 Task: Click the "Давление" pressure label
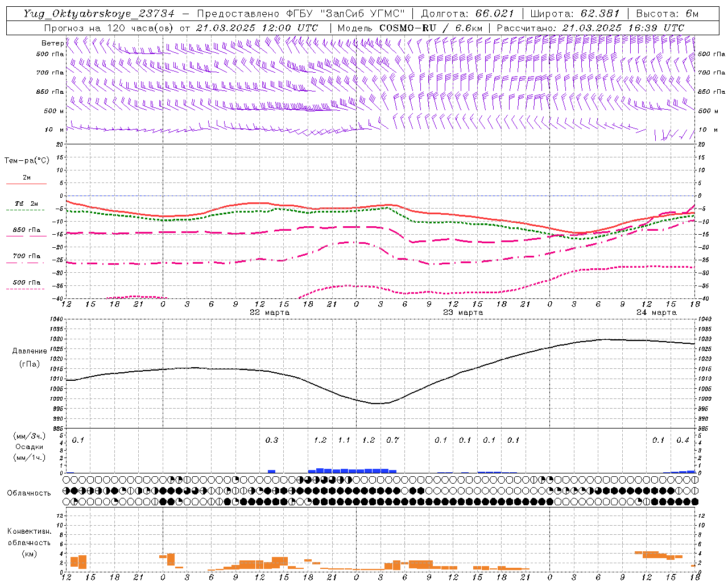pyautogui.click(x=30, y=351)
